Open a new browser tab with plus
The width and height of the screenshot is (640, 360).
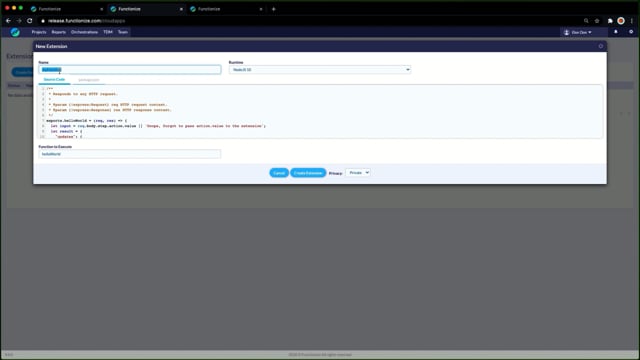point(273,9)
